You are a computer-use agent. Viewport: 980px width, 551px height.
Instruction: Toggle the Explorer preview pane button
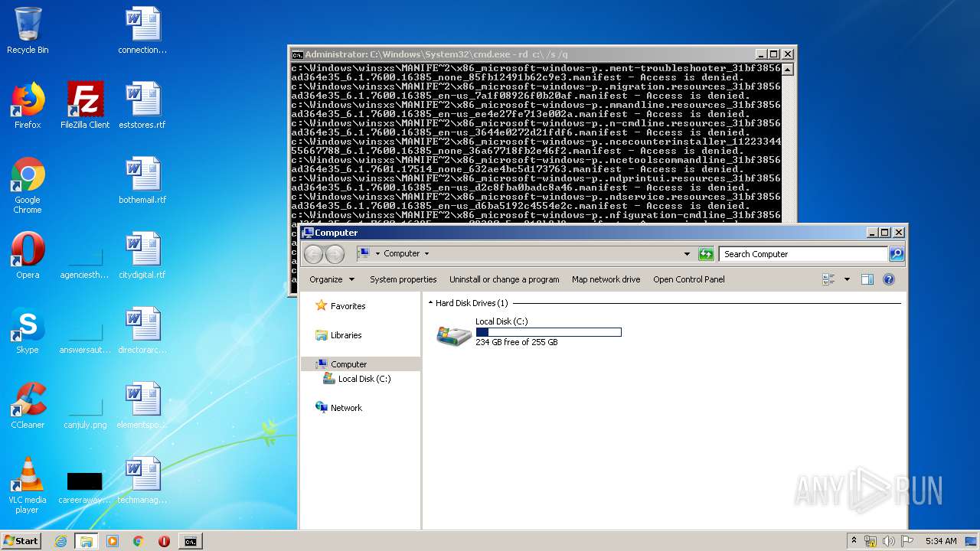pyautogui.click(x=867, y=279)
